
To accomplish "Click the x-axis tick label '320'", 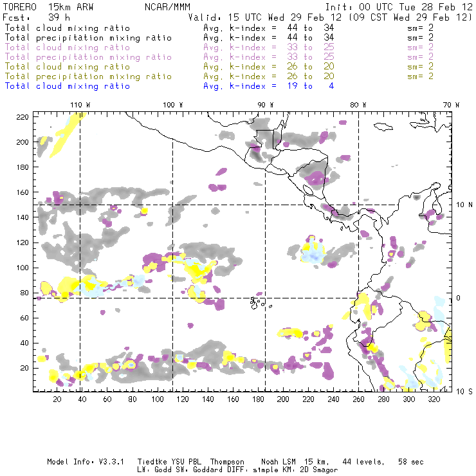I will [x=434, y=399].
